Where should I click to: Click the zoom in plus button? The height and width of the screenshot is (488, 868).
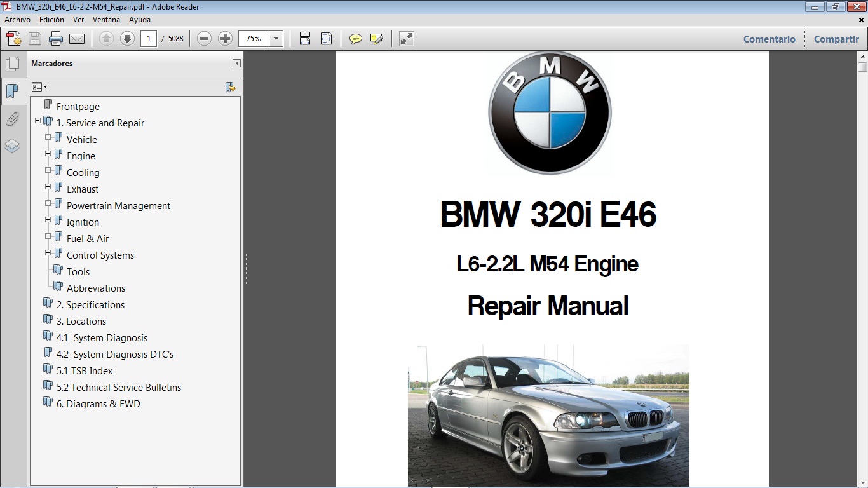coord(225,39)
